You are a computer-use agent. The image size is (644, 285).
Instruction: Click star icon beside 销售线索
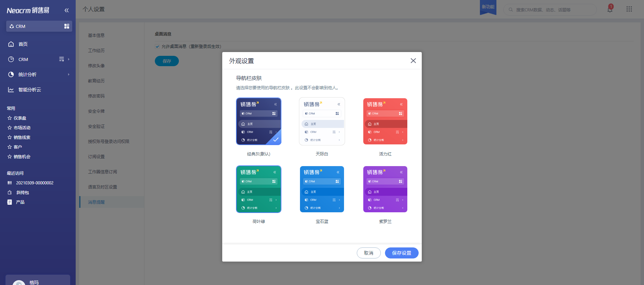(x=10, y=137)
